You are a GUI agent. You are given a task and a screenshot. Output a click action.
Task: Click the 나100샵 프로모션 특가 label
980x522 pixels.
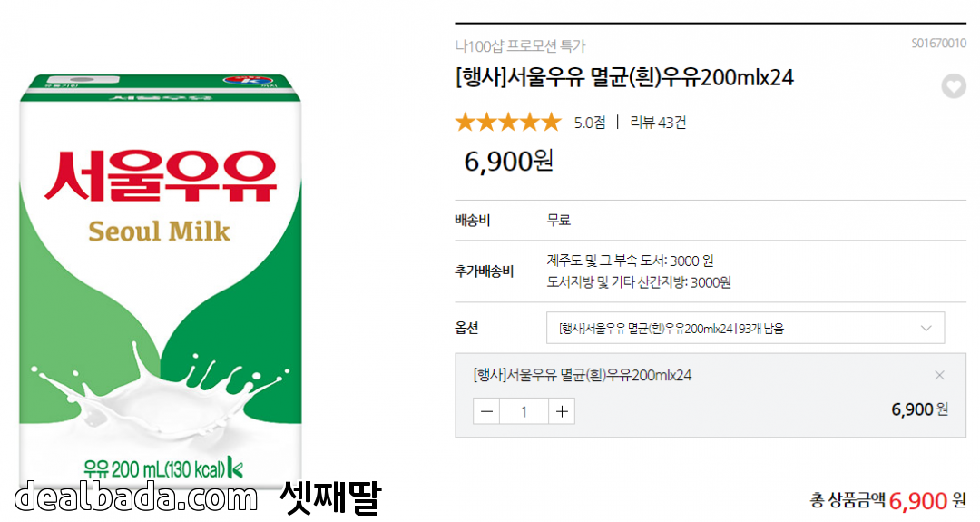pyautogui.click(x=520, y=45)
